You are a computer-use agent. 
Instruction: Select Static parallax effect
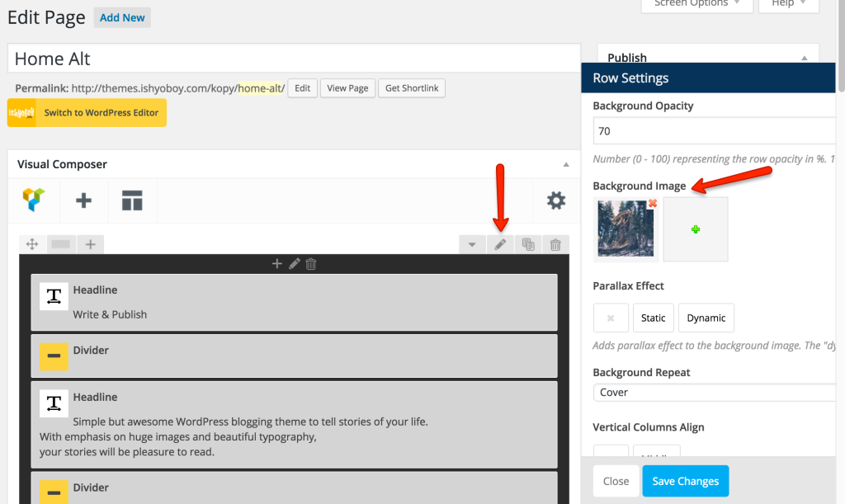point(654,318)
